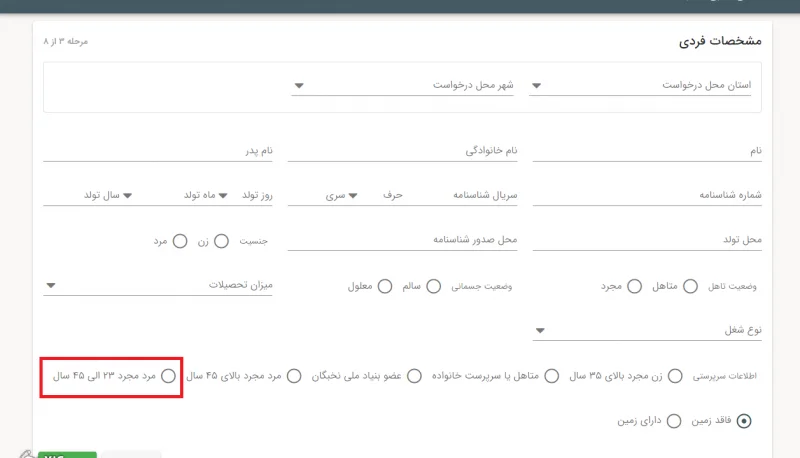
Task: Choose the دارای زمین (owns land) radio button
Action: tap(673, 421)
